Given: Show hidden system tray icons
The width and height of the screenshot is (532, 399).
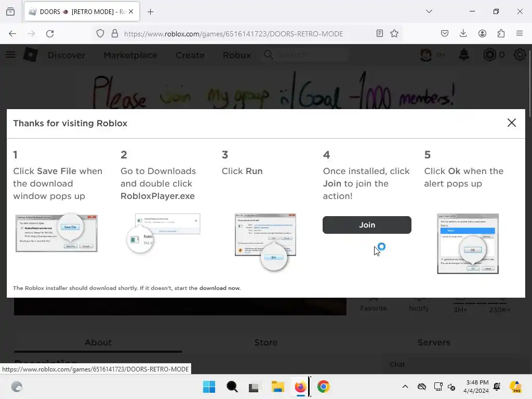Looking at the screenshot, I should (405, 387).
